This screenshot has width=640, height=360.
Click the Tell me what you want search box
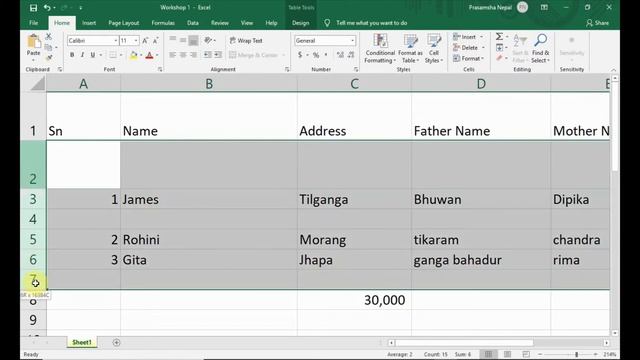coord(371,23)
